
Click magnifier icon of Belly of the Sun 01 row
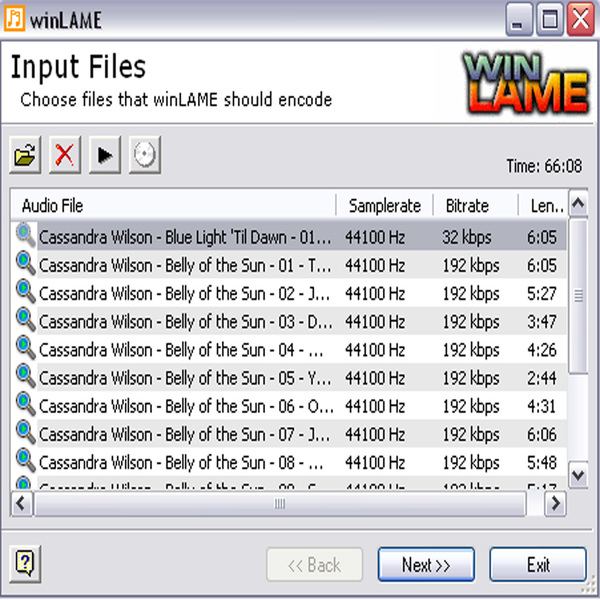(26, 263)
